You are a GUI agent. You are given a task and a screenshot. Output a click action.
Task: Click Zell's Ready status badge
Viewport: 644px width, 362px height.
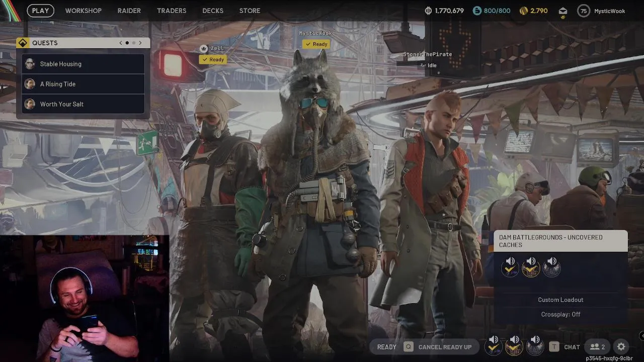click(x=212, y=59)
